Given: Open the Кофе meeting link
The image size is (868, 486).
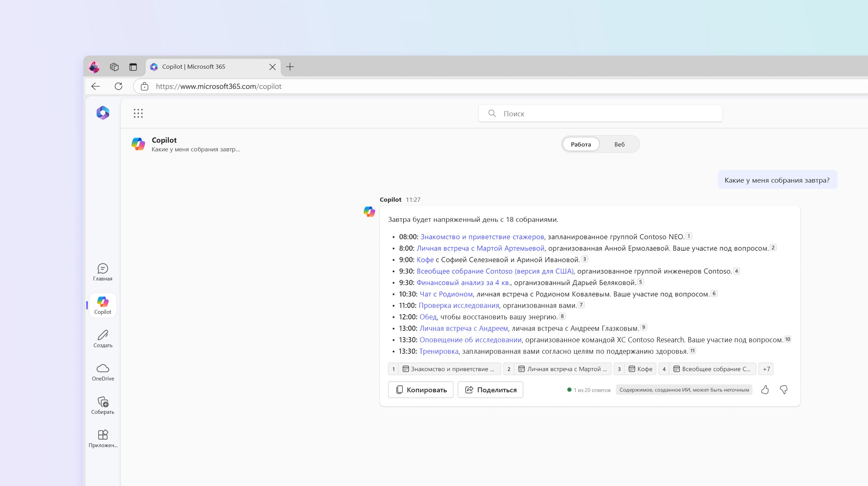Looking at the screenshot, I should (x=425, y=260).
